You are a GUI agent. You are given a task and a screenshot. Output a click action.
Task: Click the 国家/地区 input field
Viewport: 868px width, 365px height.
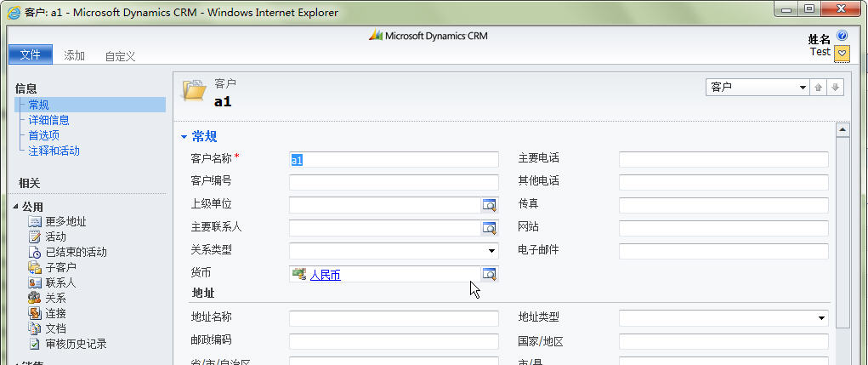point(723,341)
